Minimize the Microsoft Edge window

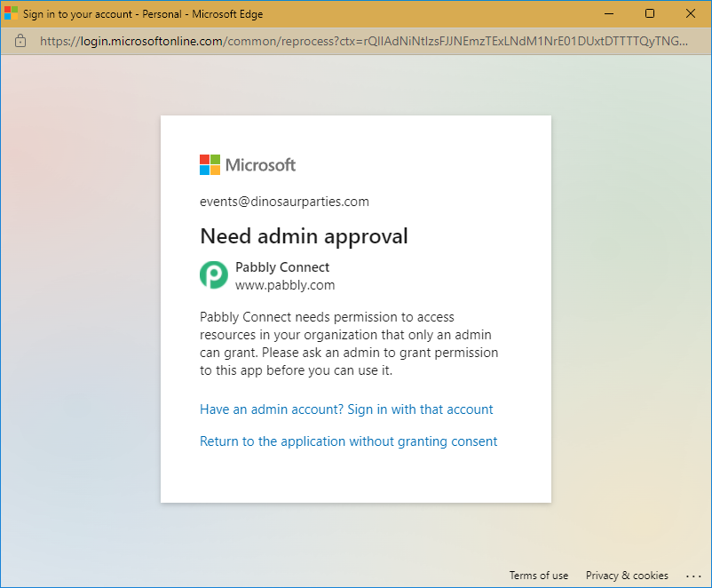pos(609,13)
